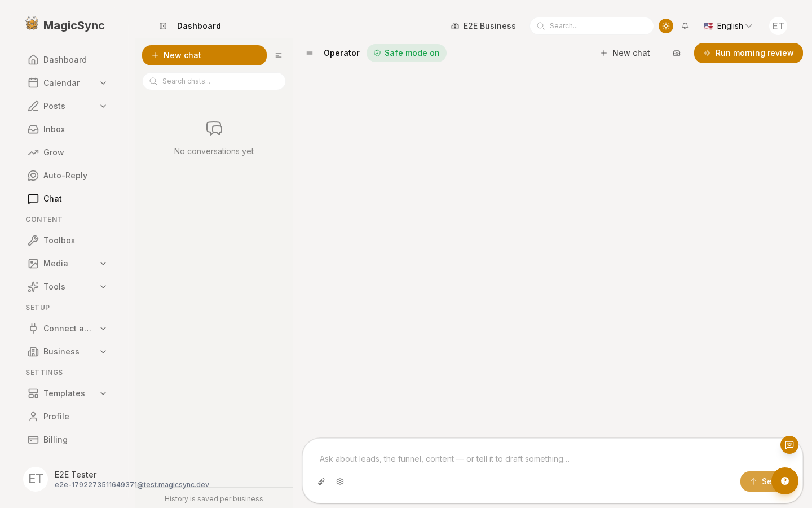Open the English language dropdown
The width and height of the screenshot is (812, 508).
click(x=728, y=26)
